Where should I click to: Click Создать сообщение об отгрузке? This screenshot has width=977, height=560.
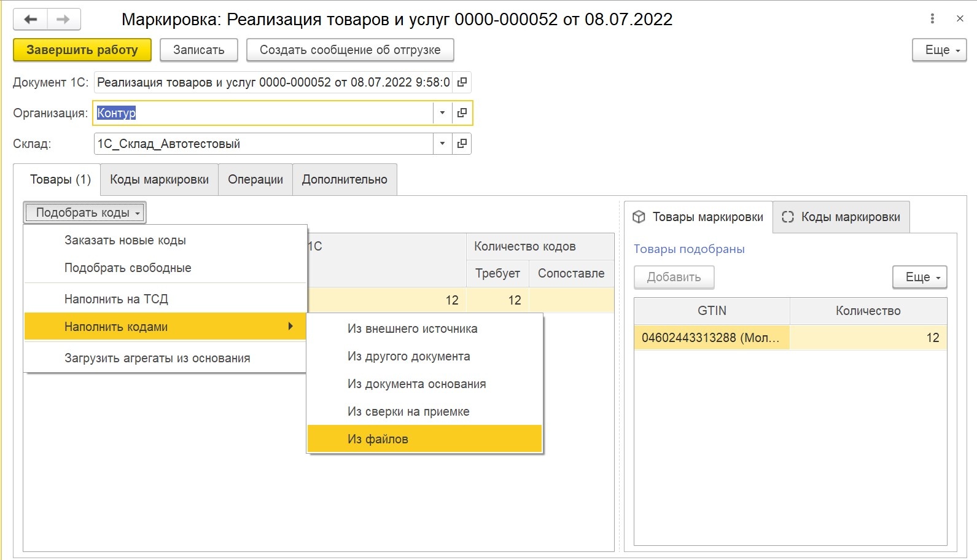pyautogui.click(x=350, y=50)
